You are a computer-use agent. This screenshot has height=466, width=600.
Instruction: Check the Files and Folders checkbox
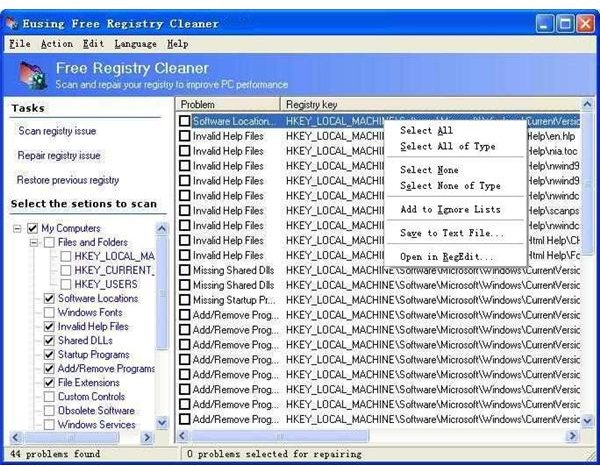pos(49,243)
